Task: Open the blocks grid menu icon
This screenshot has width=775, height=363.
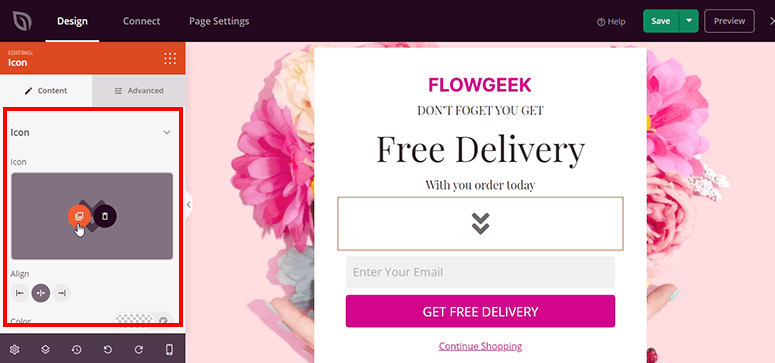Action: point(170,58)
